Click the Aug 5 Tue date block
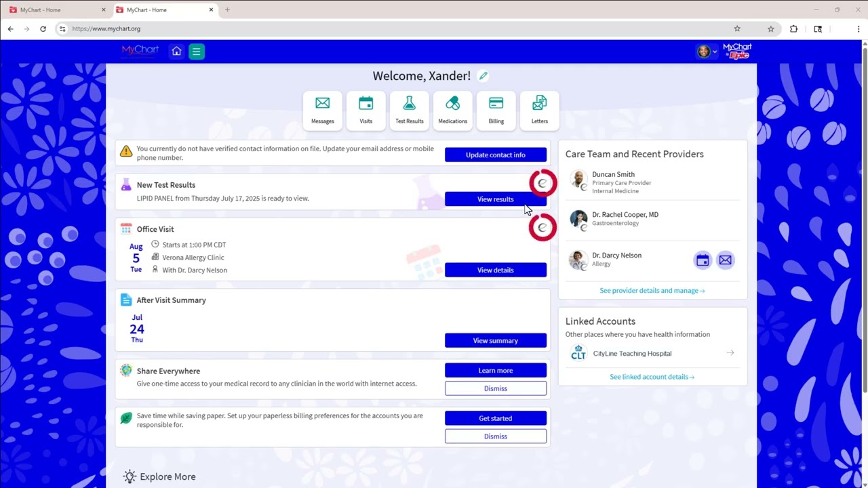 136,258
